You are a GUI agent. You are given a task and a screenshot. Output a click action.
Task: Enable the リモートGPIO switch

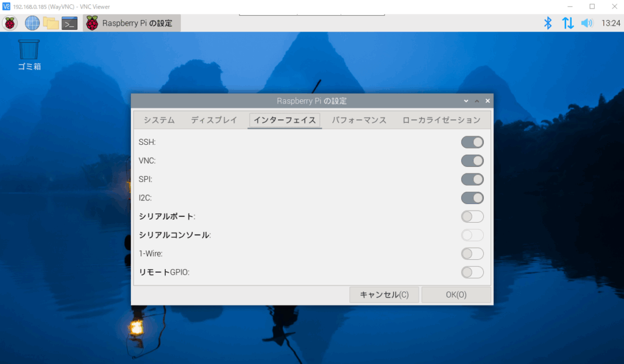(472, 272)
